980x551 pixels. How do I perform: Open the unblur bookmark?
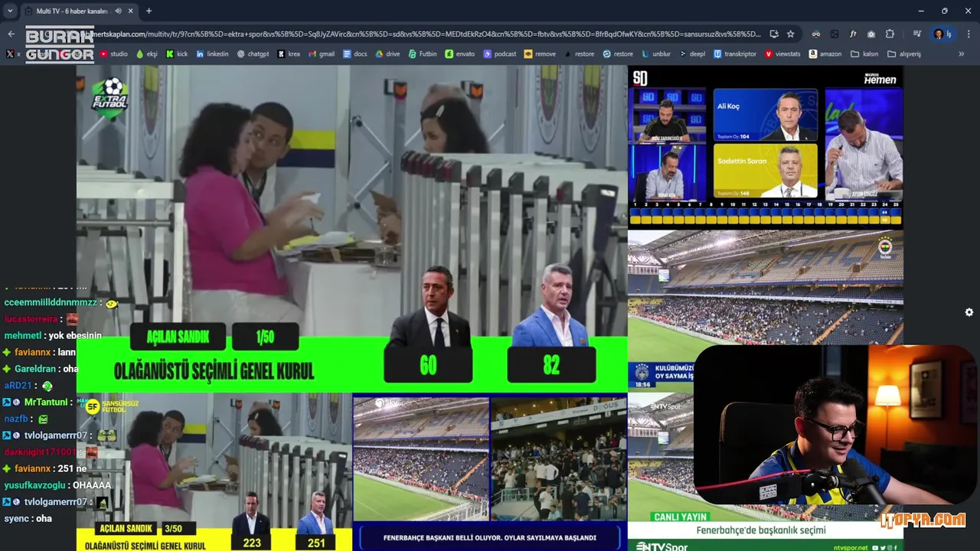pos(656,54)
